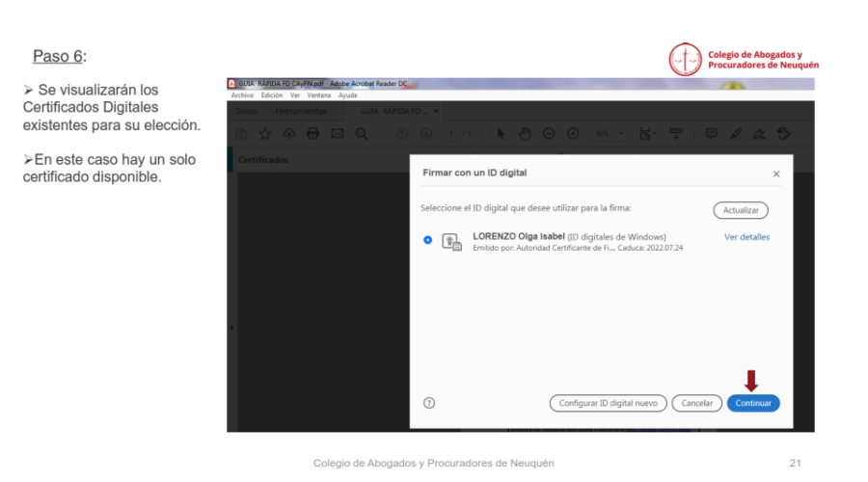The image size is (868, 482).
Task: Open the Edición menu
Action: [272, 95]
